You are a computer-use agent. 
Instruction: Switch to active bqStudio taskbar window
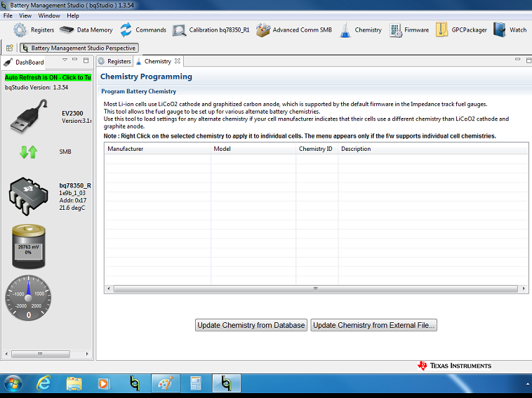click(x=226, y=383)
